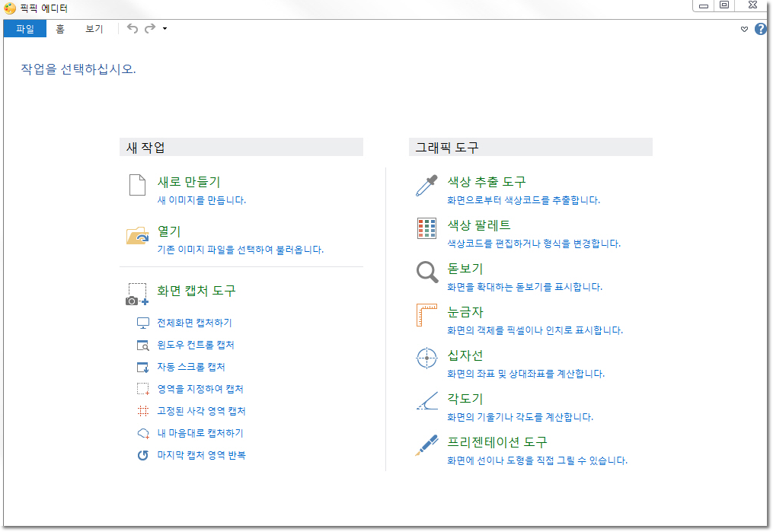This screenshot has width=773, height=532.
Task: Click the redo arrow icon
Action: (x=150, y=29)
